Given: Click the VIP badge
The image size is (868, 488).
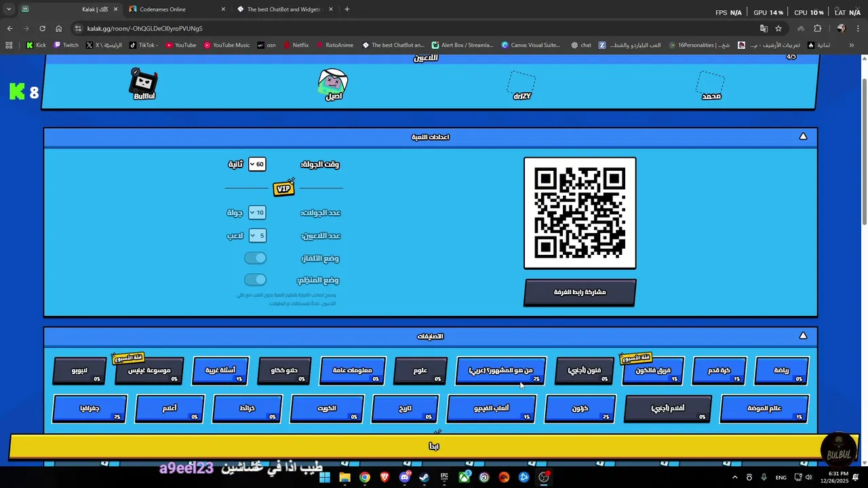Looking at the screenshot, I should tap(283, 188).
